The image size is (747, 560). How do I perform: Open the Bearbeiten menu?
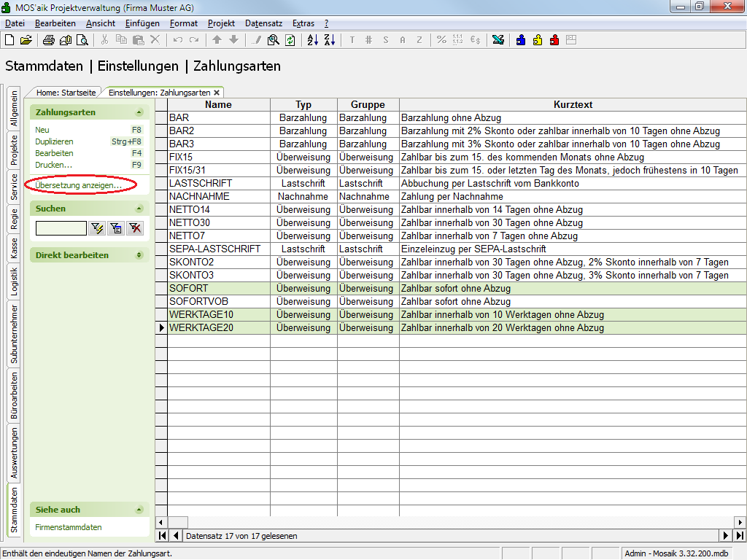tap(55, 23)
